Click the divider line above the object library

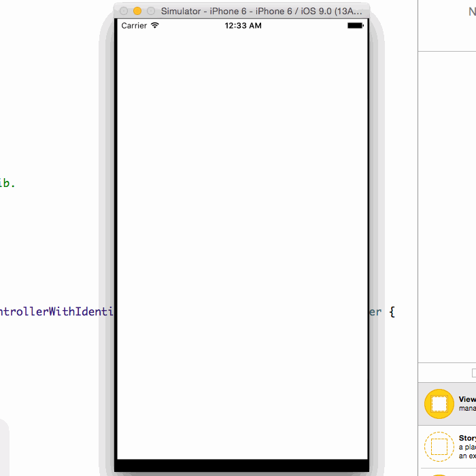point(447,363)
